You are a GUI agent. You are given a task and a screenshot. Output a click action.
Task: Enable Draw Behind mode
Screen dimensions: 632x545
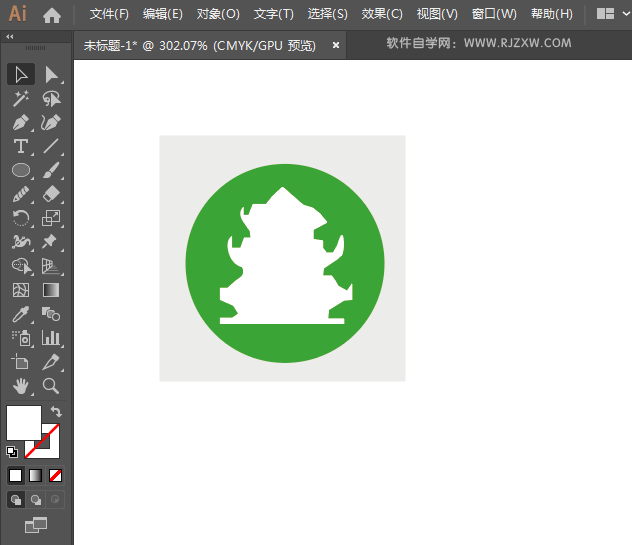click(x=36, y=499)
